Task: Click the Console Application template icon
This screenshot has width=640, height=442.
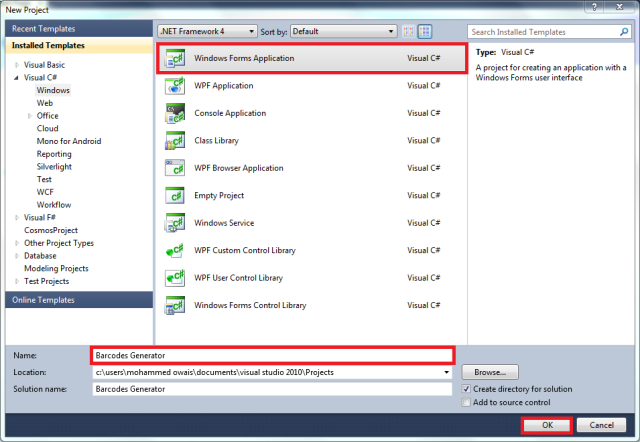Action: (x=175, y=113)
